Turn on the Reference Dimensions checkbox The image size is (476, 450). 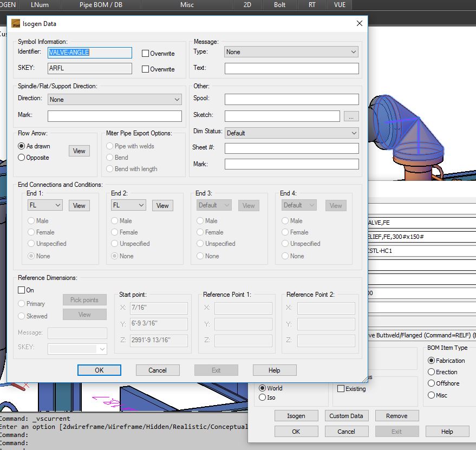(x=20, y=290)
